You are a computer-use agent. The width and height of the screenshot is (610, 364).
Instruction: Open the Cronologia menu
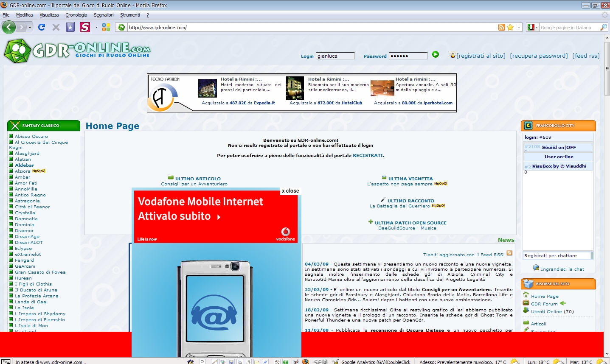click(76, 15)
